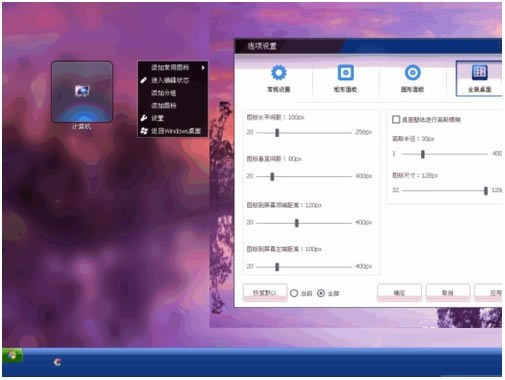The image size is (505, 380).
Task: Open 添加常用图标 submenu entry
Action: (x=173, y=68)
